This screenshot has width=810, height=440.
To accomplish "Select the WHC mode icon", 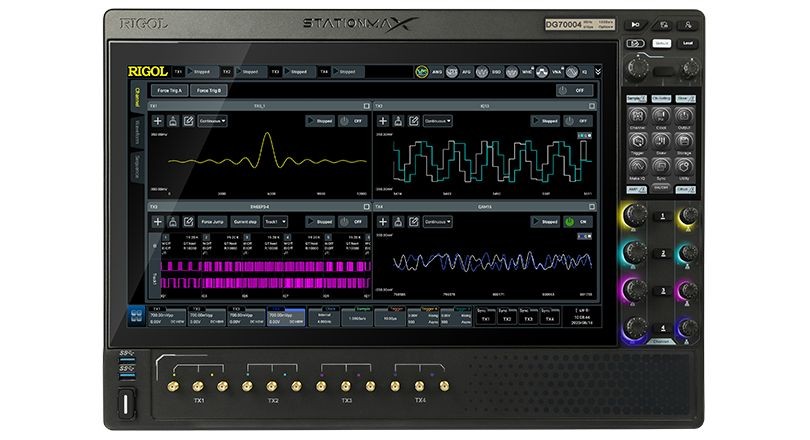I will point(512,72).
